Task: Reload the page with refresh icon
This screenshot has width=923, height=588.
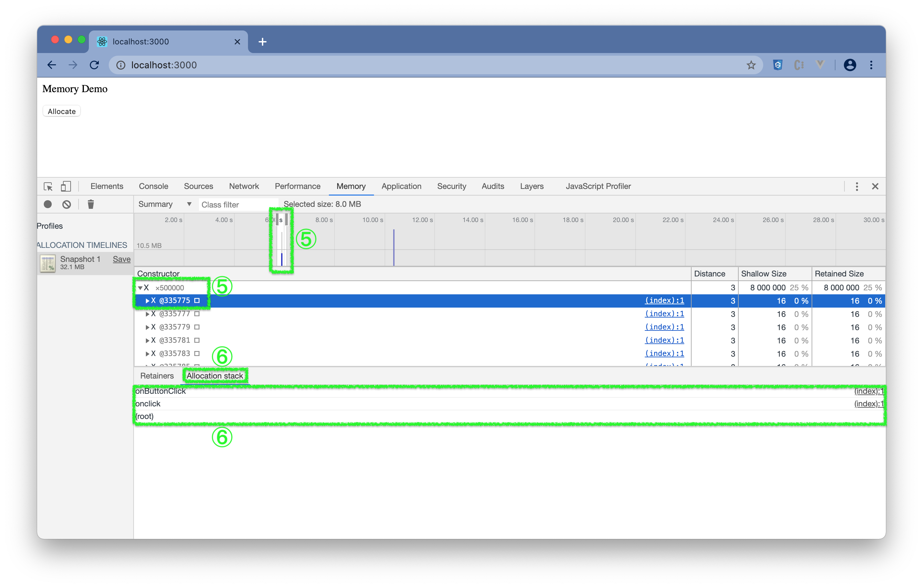Action: (x=94, y=65)
